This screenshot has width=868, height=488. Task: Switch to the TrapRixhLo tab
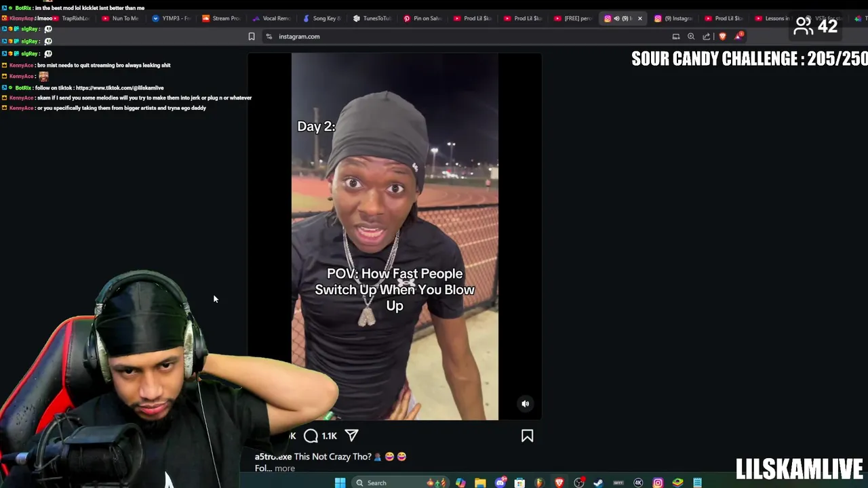(x=71, y=18)
